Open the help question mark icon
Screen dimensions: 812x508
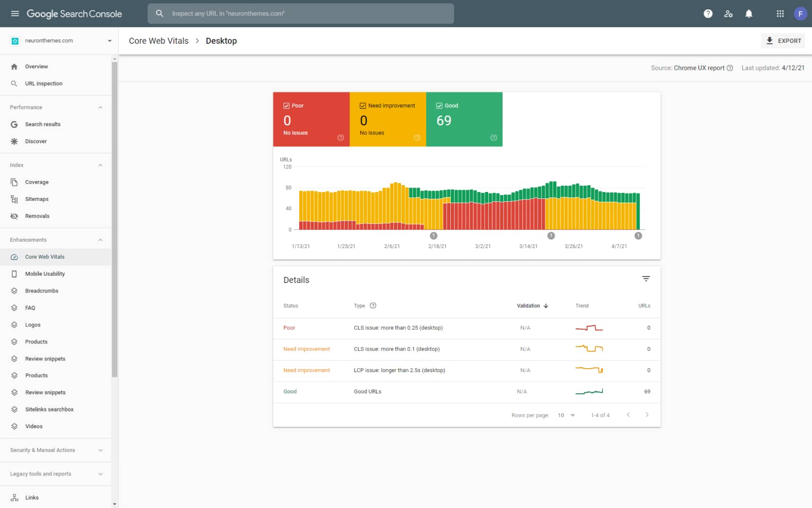(x=708, y=13)
